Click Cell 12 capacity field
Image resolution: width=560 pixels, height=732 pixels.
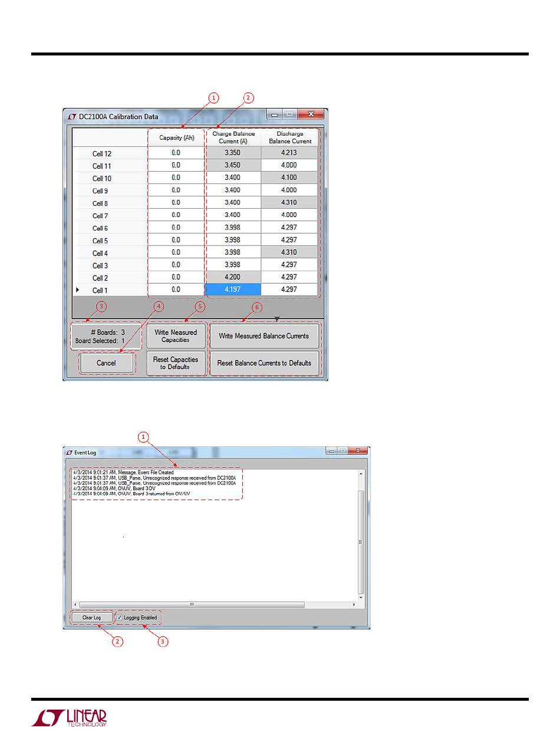(x=176, y=153)
